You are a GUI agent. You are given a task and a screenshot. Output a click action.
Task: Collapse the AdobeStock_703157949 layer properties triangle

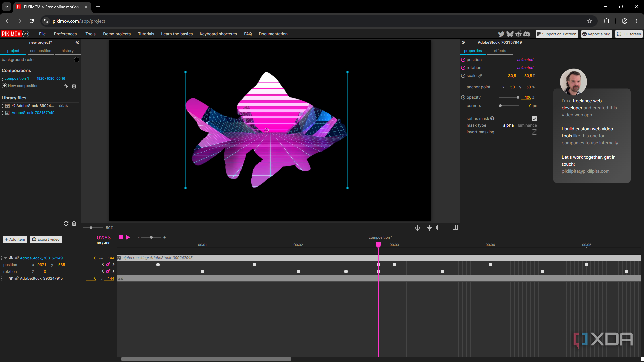pyautogui.click(x=5, y=258)
